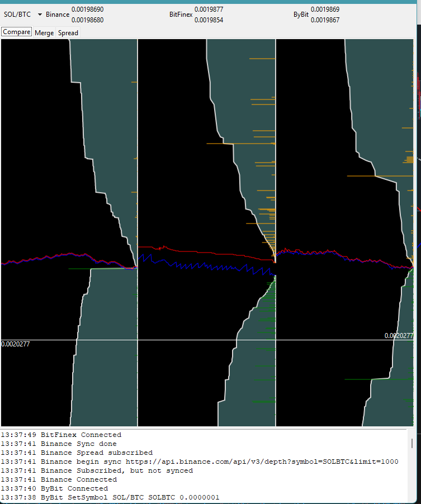
Task: Click the 0.0020277 price label in the ByBit depth chart
Action: pyautogui.click(x=399, y=336)
